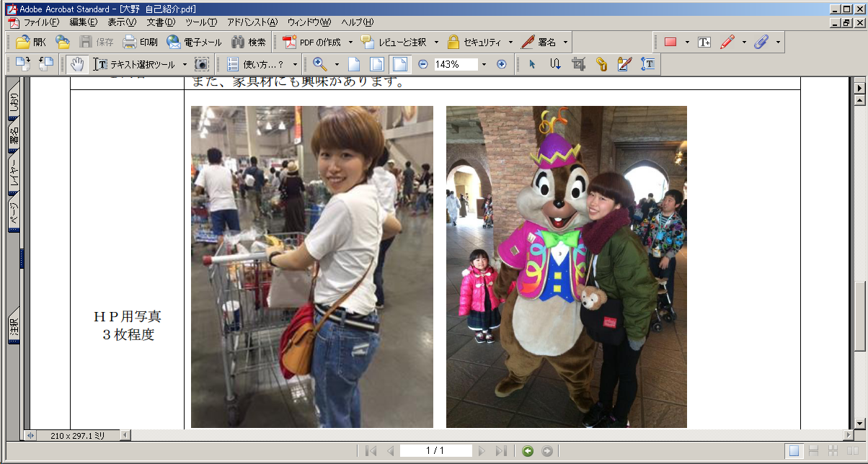Activate the Text Select tool (テキスト選択ツール)
868x464 pixels.
click(x=134, y=64)
